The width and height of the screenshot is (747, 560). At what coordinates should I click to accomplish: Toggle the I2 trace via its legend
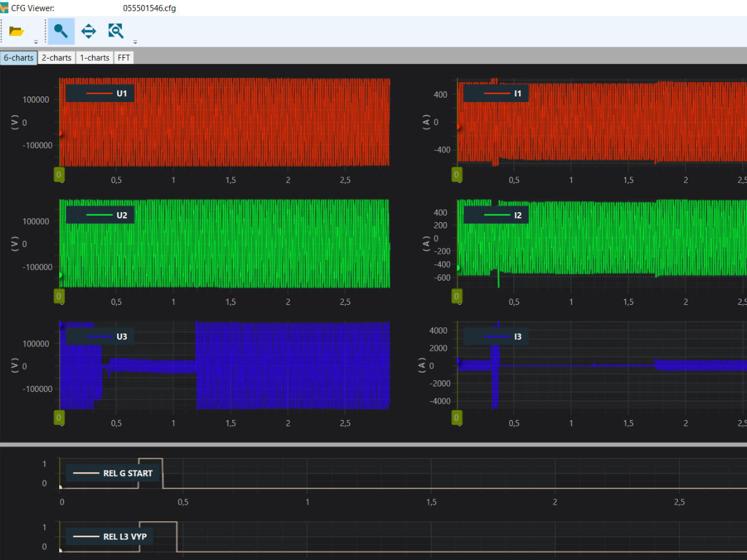pyautogui.click(x=496, y=214)
